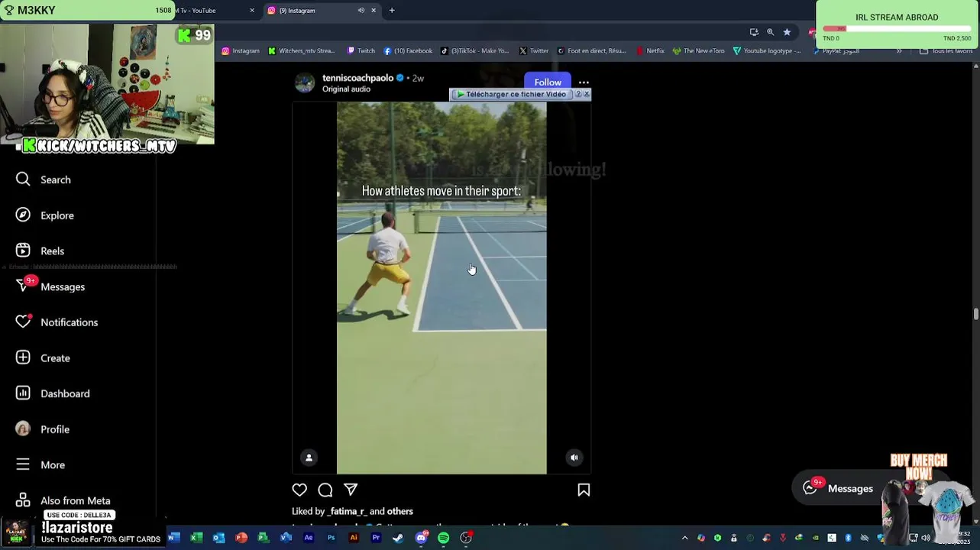Open the Netflix bookmark

(x=650, y=51)
